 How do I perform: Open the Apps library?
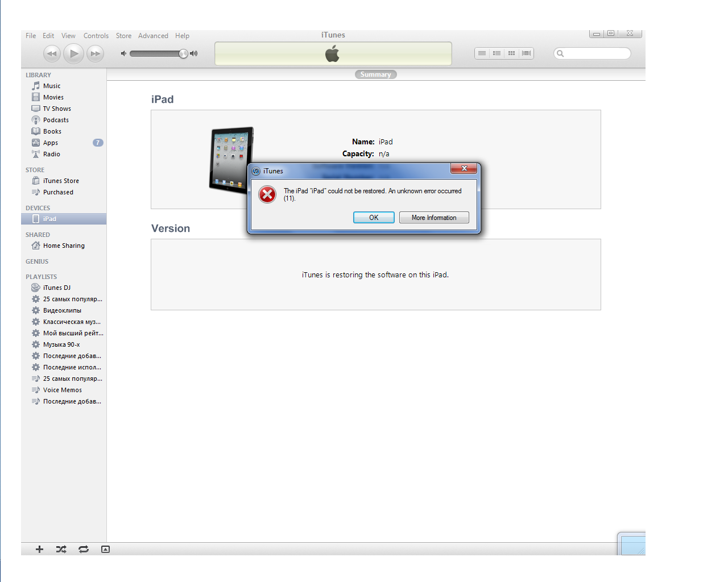tap(51, 143)
